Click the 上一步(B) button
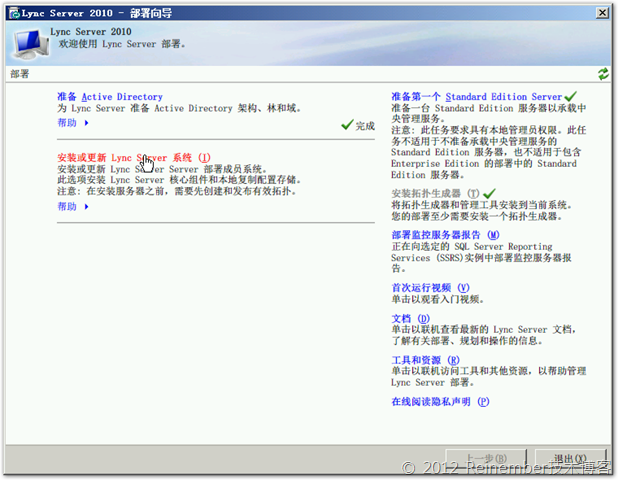 [486, 458]
